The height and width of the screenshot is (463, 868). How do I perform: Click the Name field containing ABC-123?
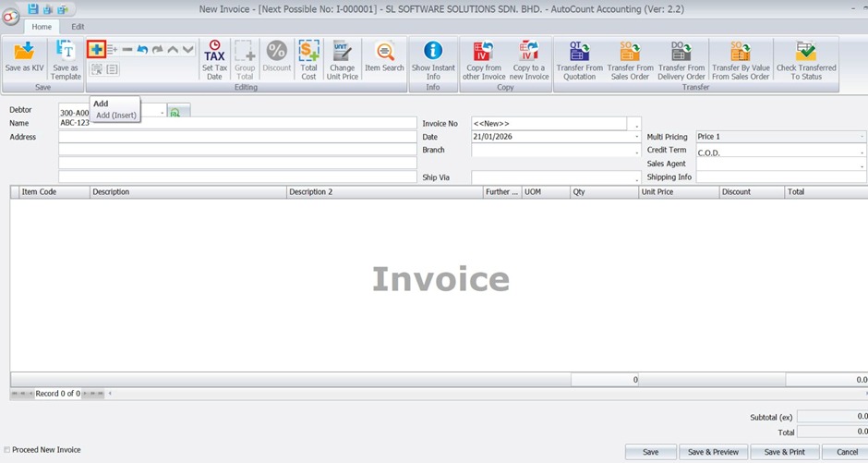click(237, 123)
